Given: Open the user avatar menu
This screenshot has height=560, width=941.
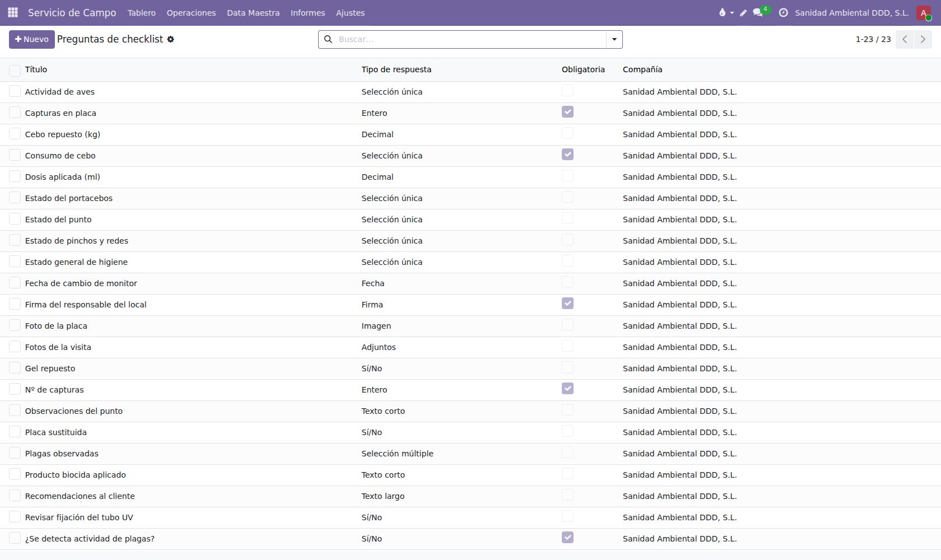Looking at the screenshot, I should (x=923, y=12).
